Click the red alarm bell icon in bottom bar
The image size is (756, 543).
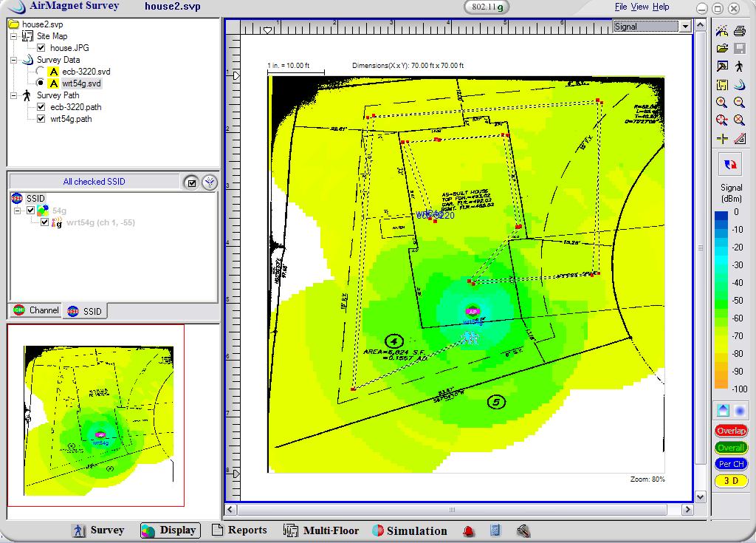(x=469, y=531)
